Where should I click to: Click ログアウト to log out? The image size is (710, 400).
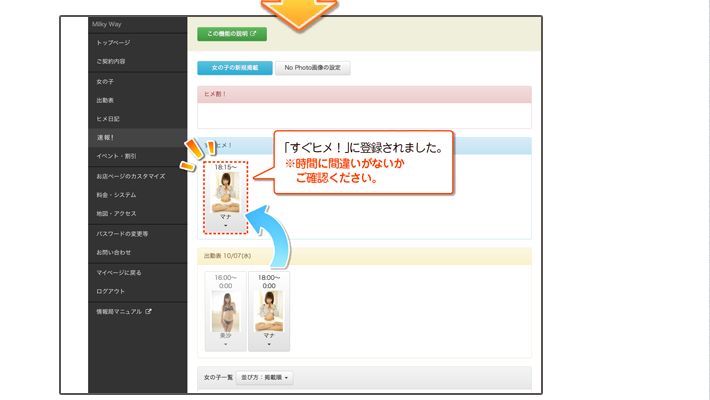(x=110, y=291)
